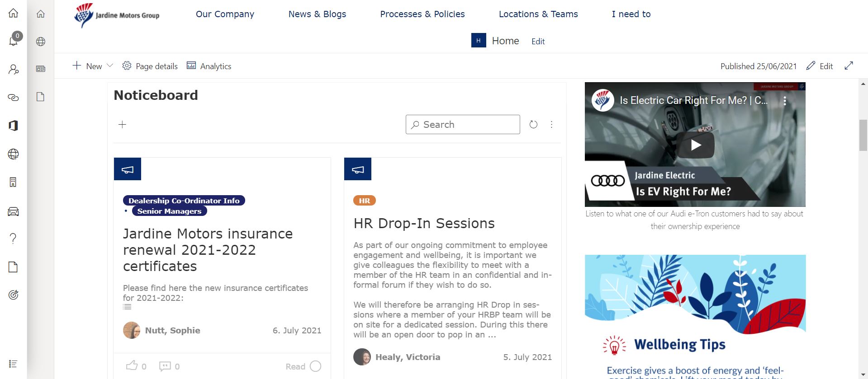Open the help question mark icon

[13, 239]
